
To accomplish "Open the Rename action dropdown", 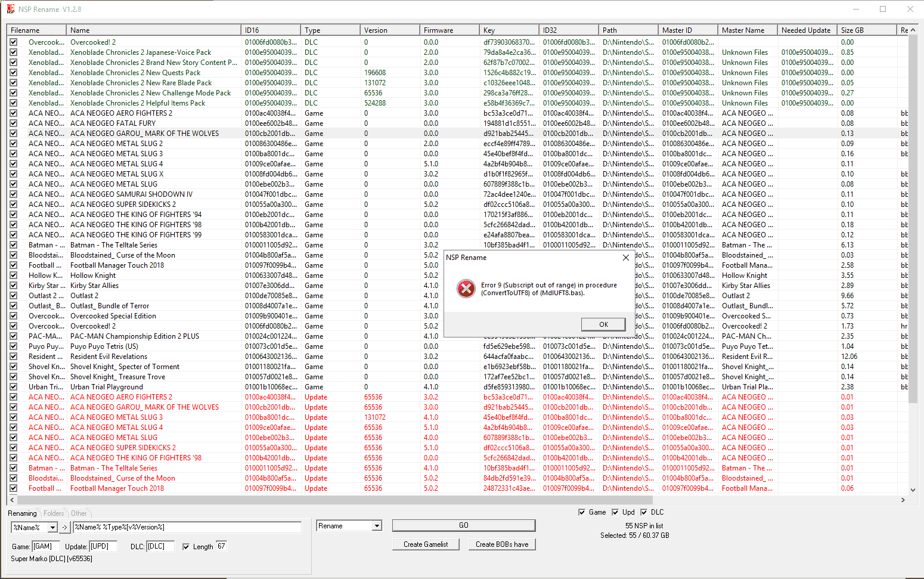I will [x=377, y=526].
